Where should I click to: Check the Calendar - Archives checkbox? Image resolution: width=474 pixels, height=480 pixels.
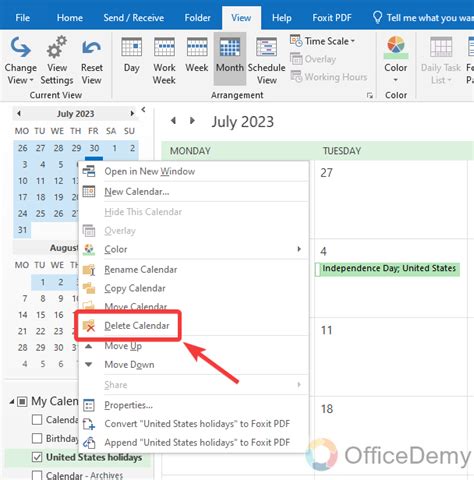[x=37, y=475]
